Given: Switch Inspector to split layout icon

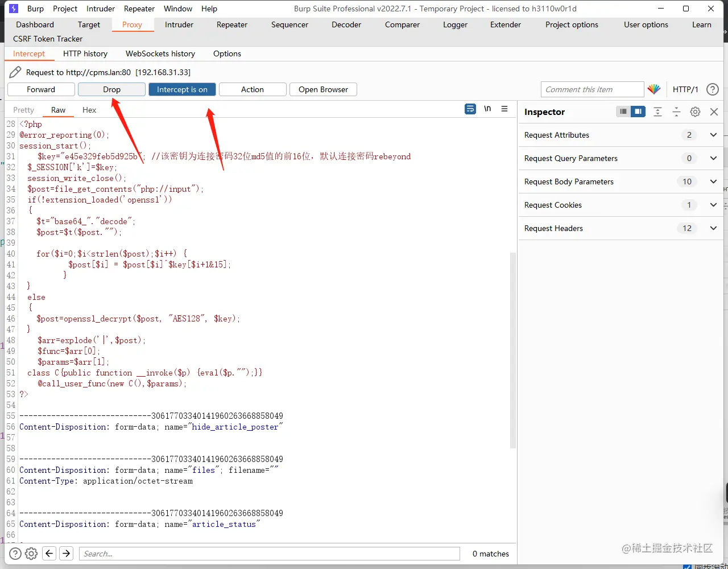Looking at the screenshot, I should [x=638, y=112].
